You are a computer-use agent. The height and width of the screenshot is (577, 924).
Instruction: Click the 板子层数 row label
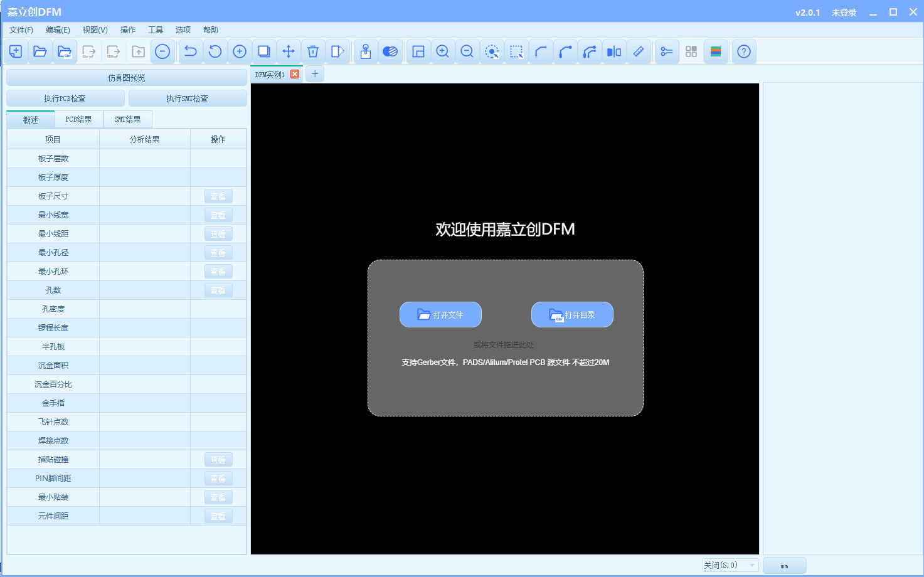(53, 159)
